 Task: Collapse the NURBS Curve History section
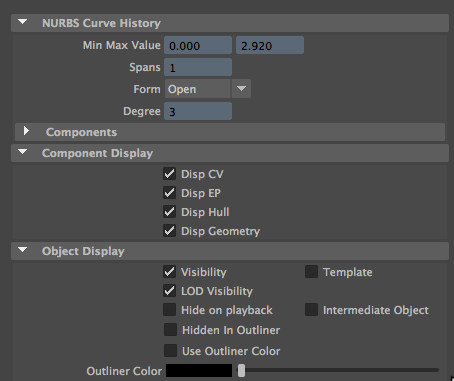[x=23, y=22]
